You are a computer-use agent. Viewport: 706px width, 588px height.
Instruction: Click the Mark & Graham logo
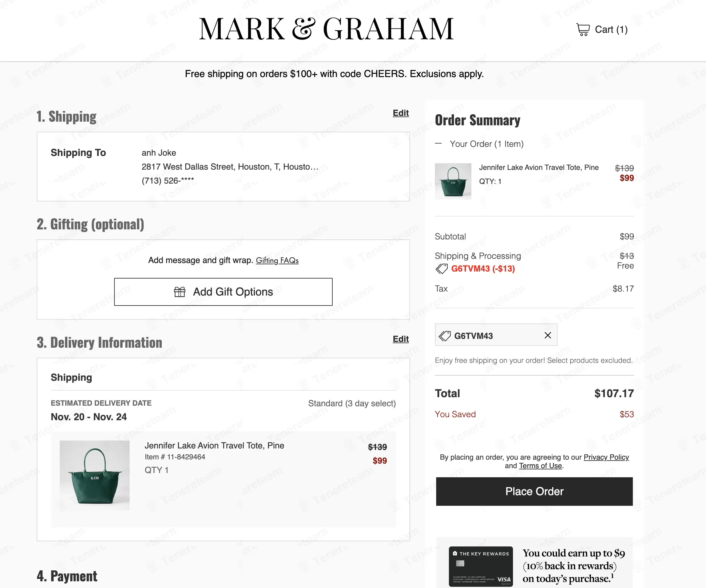tap(326, 29)
